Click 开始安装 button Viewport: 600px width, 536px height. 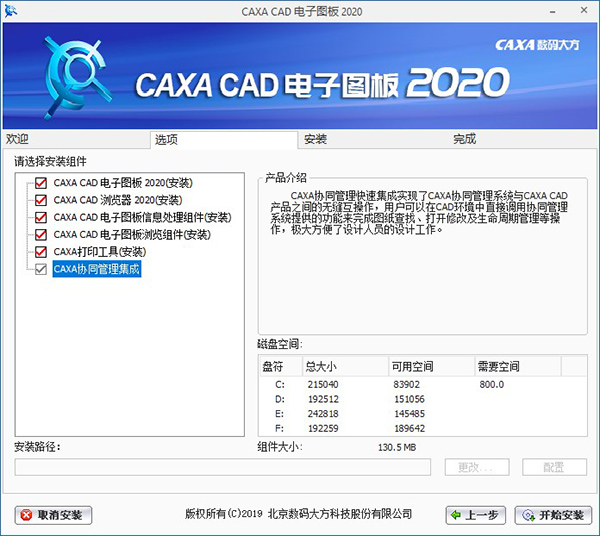tap(553, 515)
